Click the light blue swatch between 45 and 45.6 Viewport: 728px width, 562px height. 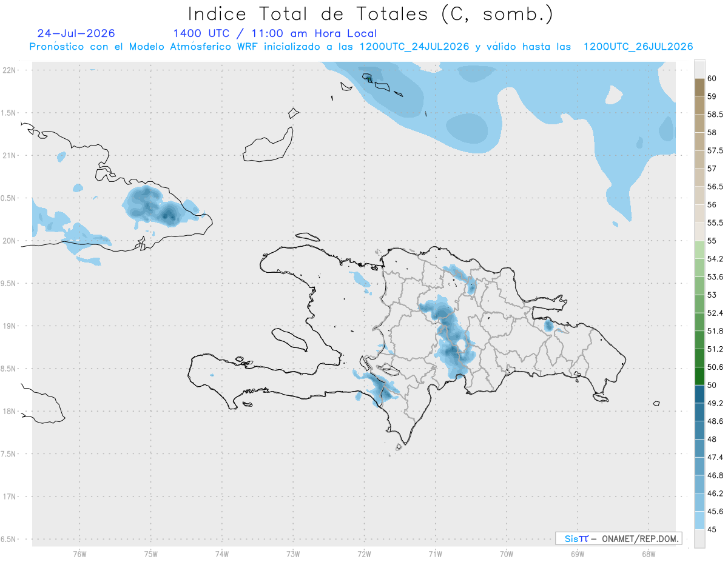699,521
